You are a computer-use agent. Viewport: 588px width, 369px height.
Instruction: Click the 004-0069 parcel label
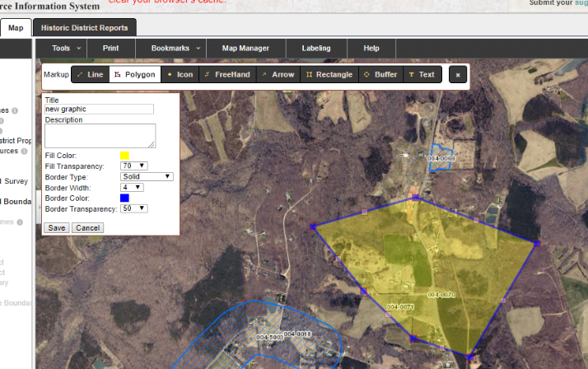pyautogui.click(x=441, y=159)
